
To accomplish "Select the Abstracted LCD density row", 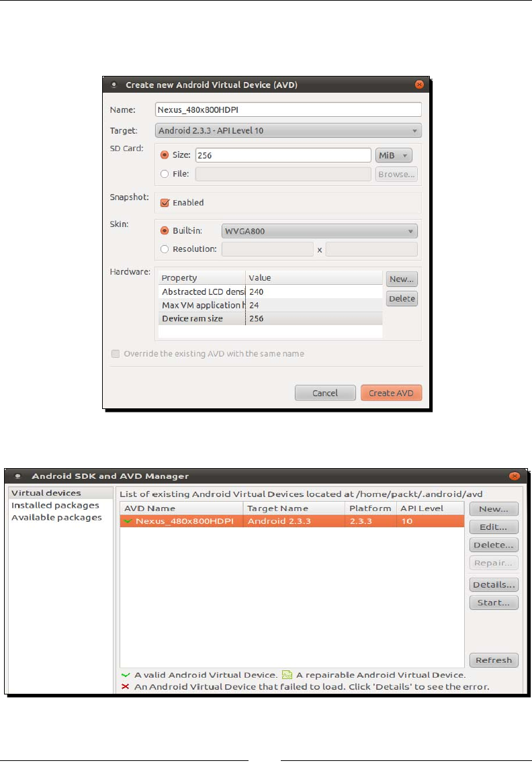I will (270, 291).
